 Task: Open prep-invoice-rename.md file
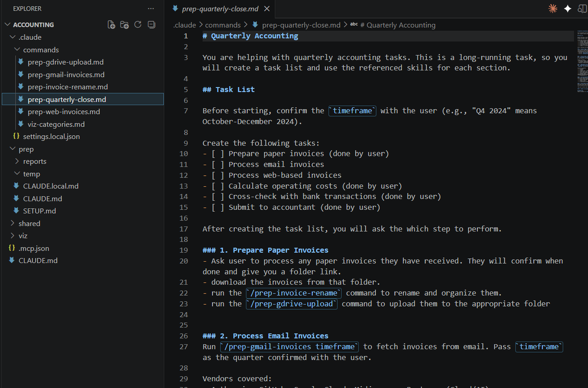pyautogui.click(x=68, y=87)
